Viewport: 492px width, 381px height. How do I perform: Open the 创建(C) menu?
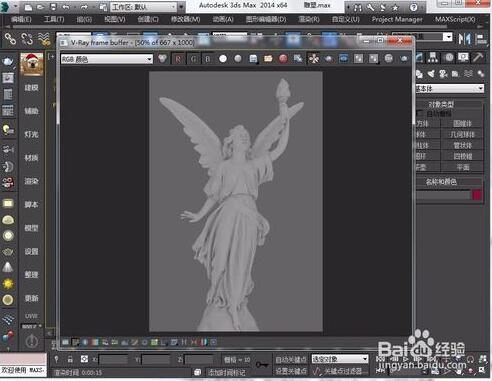[148, 19]
